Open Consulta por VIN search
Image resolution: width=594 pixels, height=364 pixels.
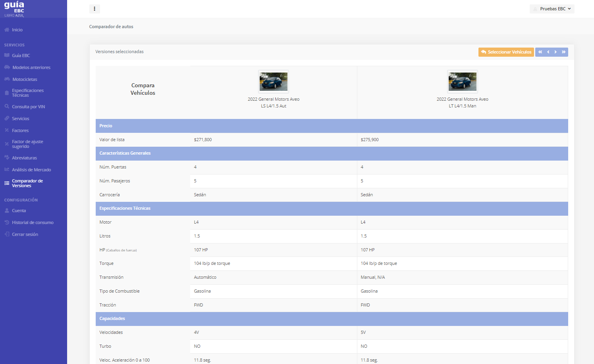28,107
